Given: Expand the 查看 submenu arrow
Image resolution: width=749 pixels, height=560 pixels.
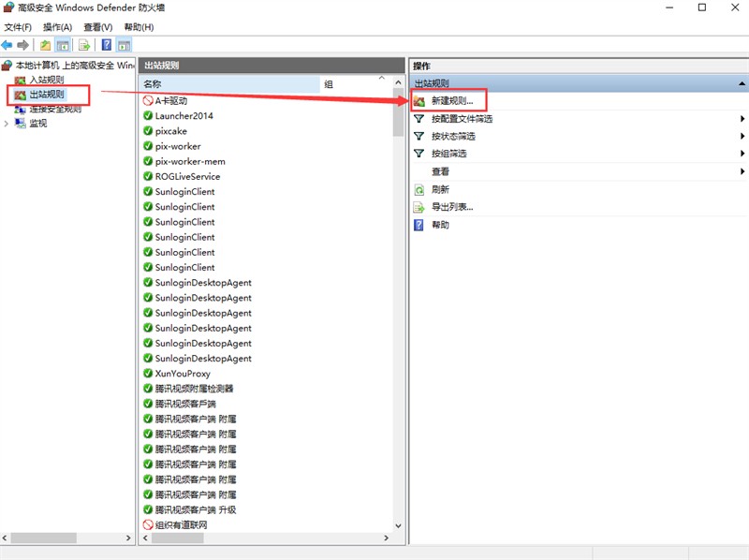Looking at the screenshot, I should (742, 171).
